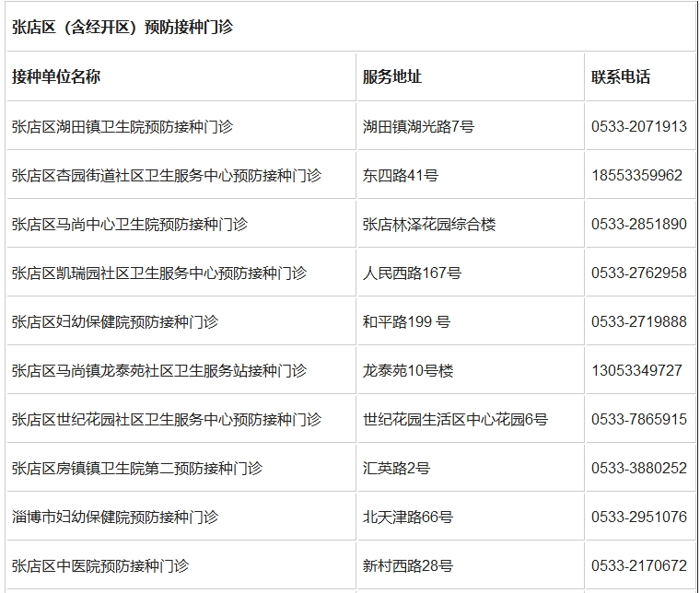This screenshot has height=593, width=700.
Task: Click the address 张店林泽花园综合楼
Action: pos(429,224)
